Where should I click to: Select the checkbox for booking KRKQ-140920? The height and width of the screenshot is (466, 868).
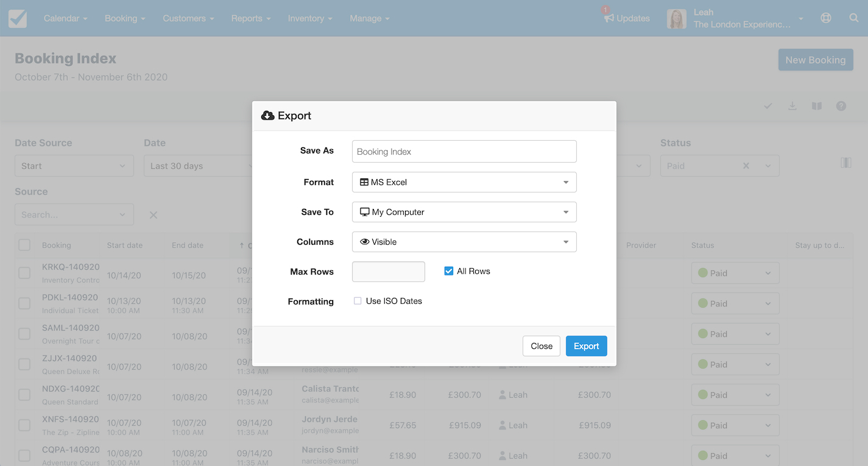coord(24,273)
